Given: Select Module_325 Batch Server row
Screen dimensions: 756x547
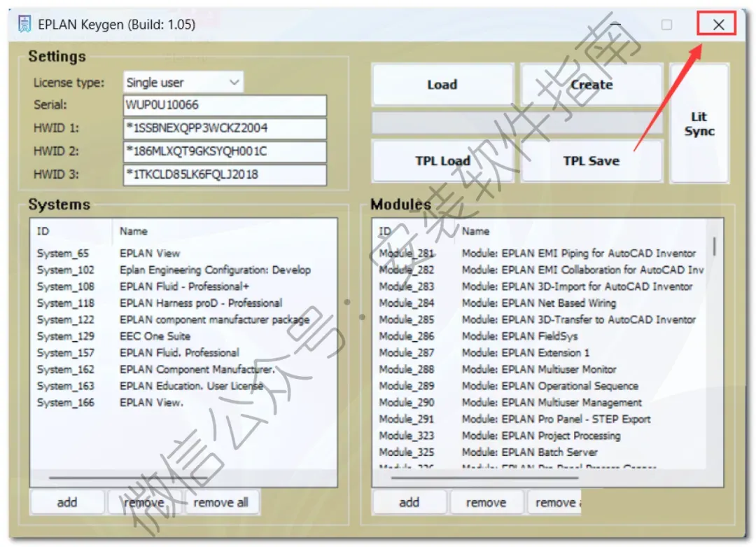Looking at the screenshot, I should (x=540, y=452).
